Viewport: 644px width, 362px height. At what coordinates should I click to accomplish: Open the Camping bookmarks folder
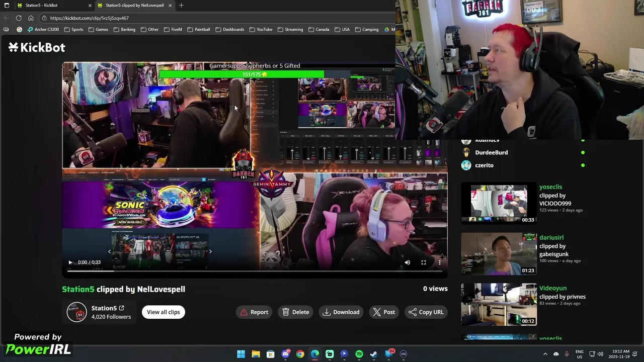[x=366, y=30]
